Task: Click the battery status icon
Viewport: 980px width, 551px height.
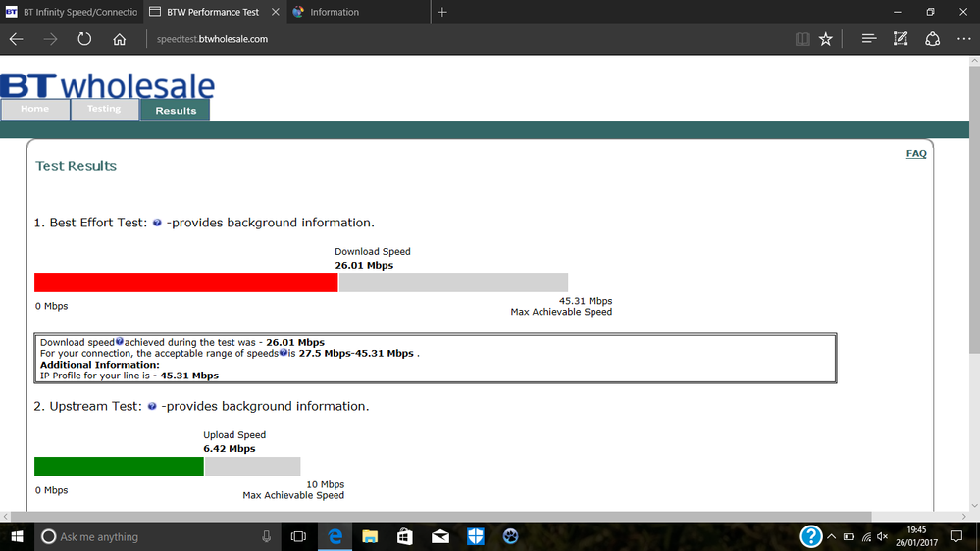Action: tap(849, 536)
